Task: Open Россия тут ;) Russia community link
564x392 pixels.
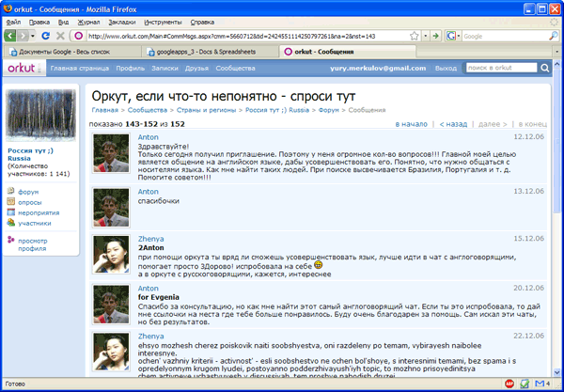Action: (31, 155)
